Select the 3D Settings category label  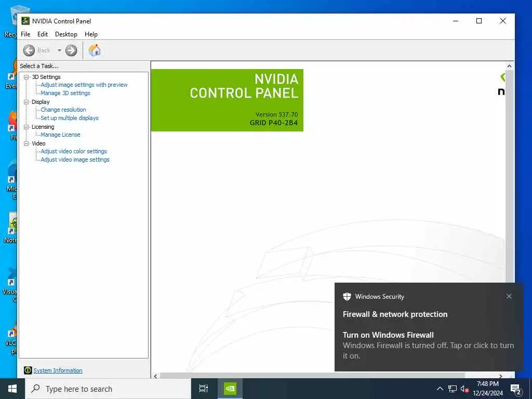[46, 77]
